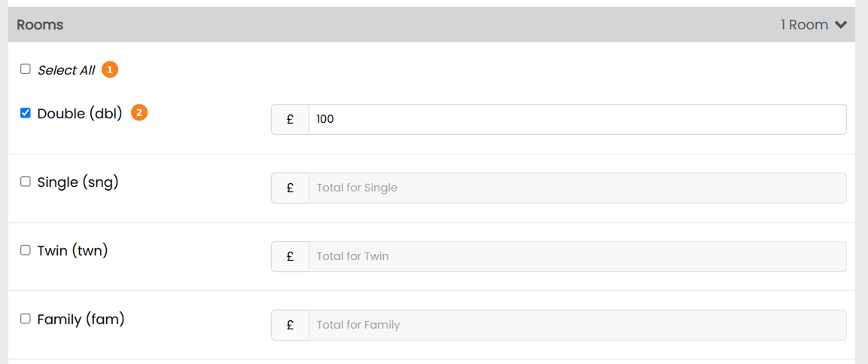
Task: Click the Total for Single input
Action: click(577, 188)
